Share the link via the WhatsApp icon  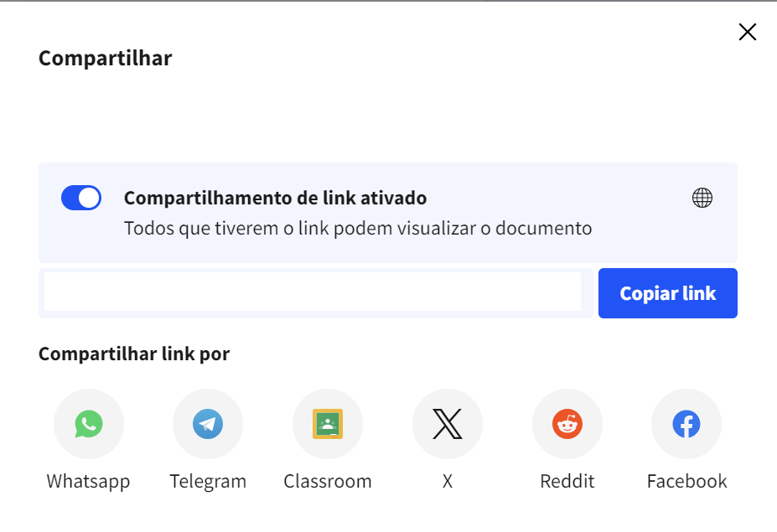click(88, 424)
